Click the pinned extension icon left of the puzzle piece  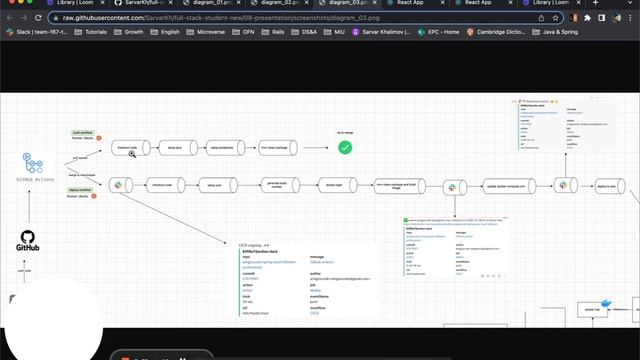(x=573, y=18)
